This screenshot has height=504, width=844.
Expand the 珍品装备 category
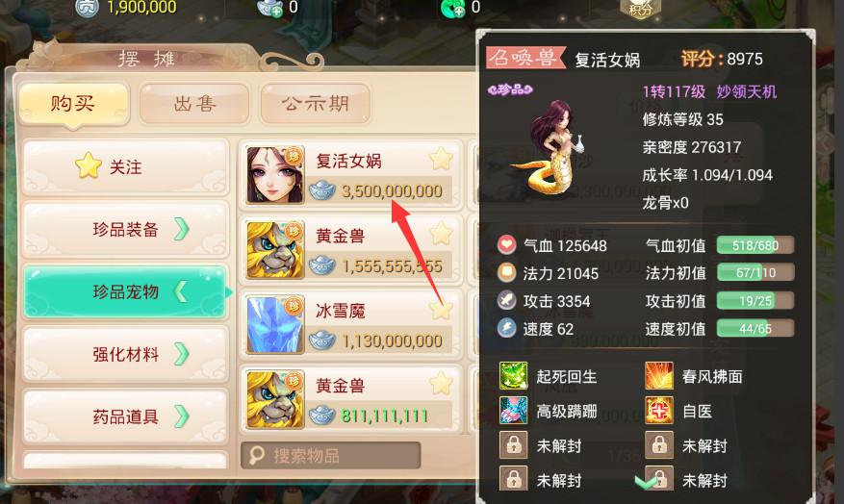click(x=126, y=230)
